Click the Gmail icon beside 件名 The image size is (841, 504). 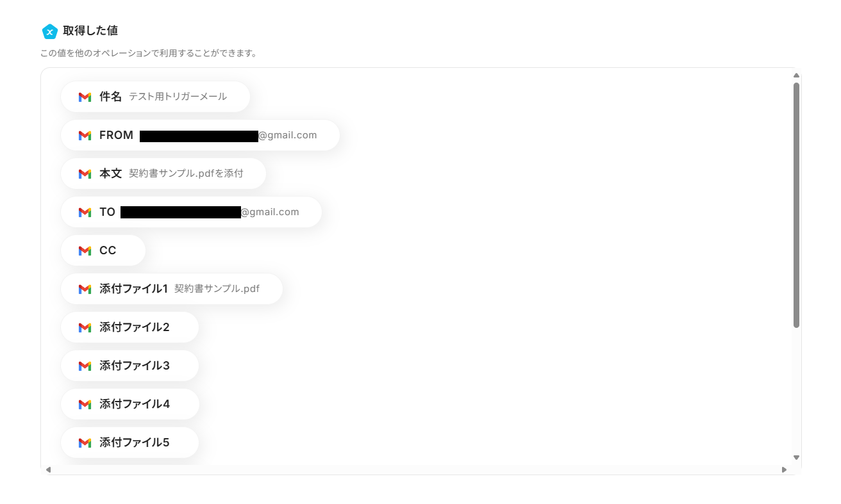[85, 97]
